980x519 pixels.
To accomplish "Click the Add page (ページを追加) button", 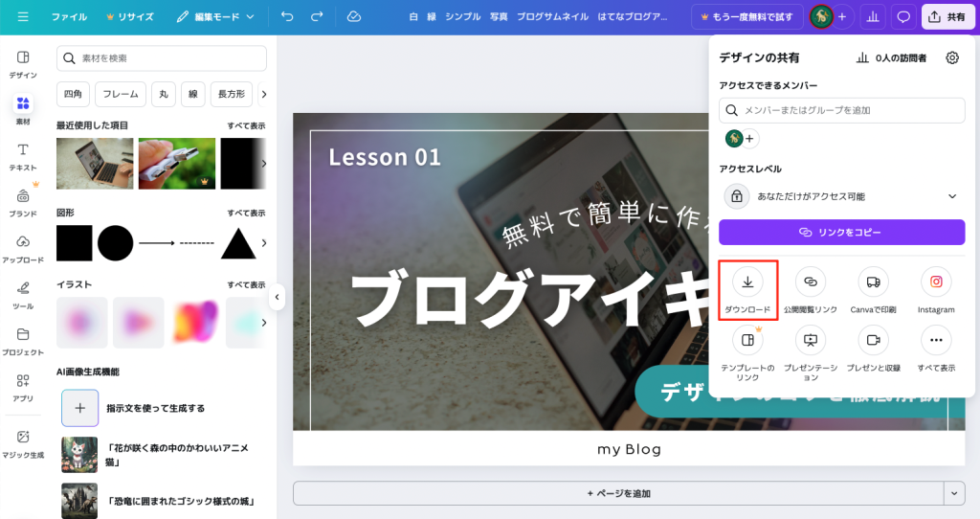I will coord(617,492).
